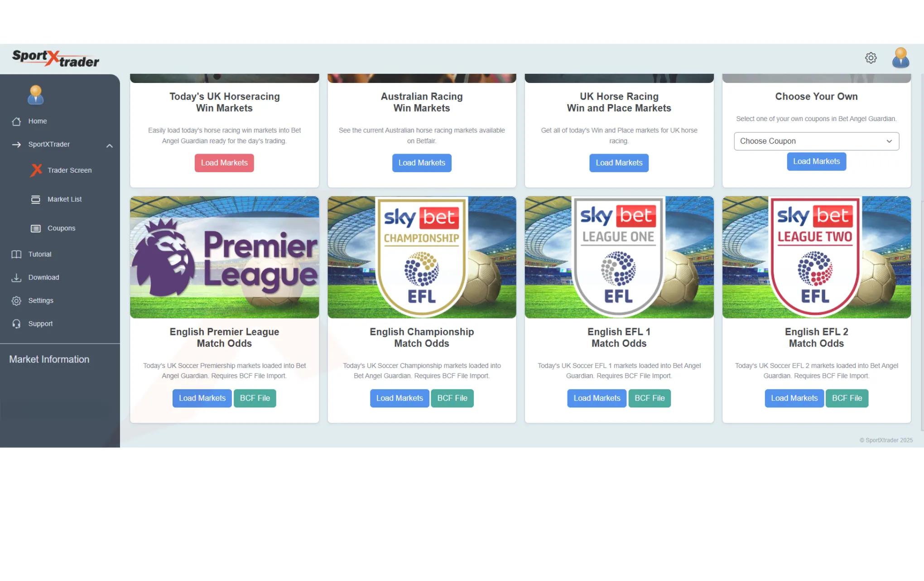Open the user profile avatar in header
The width and height of the screenshot is (924, 581).
pos(900,58)
